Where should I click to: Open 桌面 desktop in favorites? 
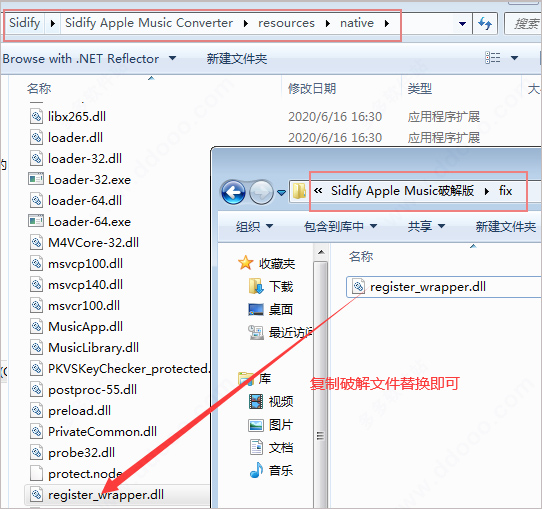[x=271, y=309]
